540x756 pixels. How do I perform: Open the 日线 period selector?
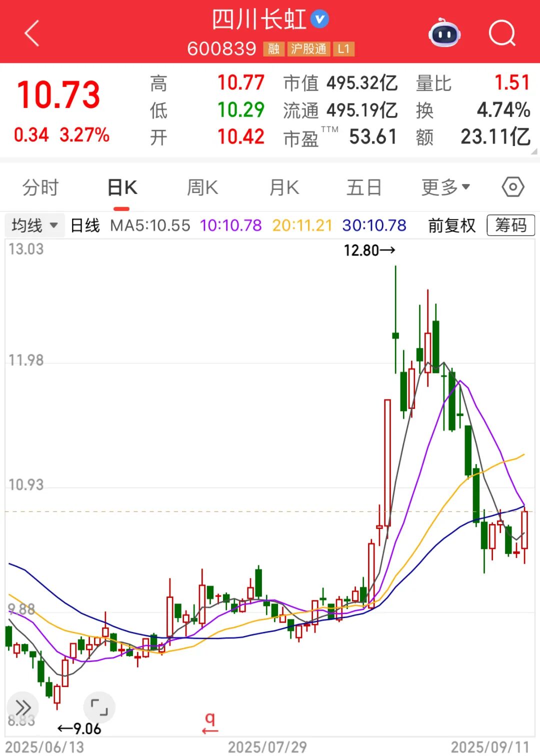(84, 225)
